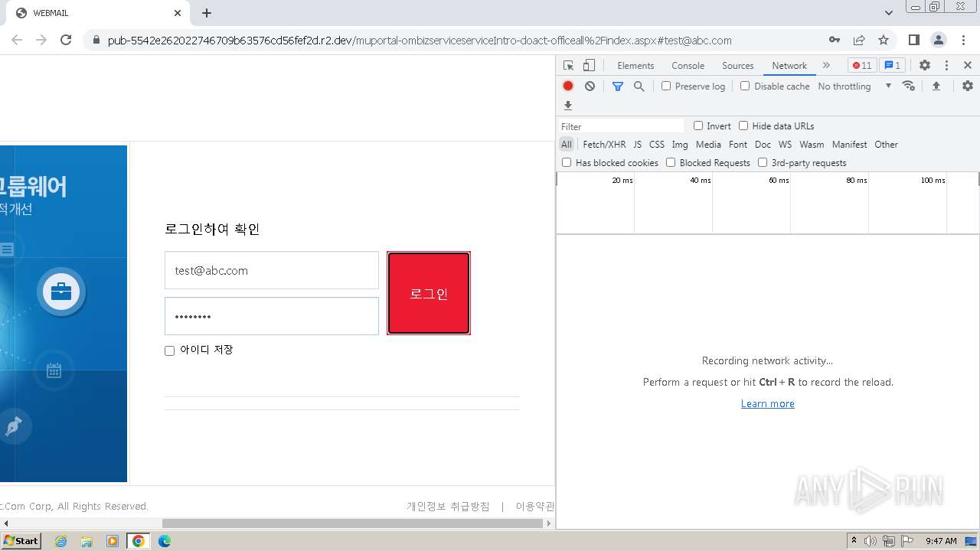
Task: Check Hide data URLs option
Action: click(743, 126)
